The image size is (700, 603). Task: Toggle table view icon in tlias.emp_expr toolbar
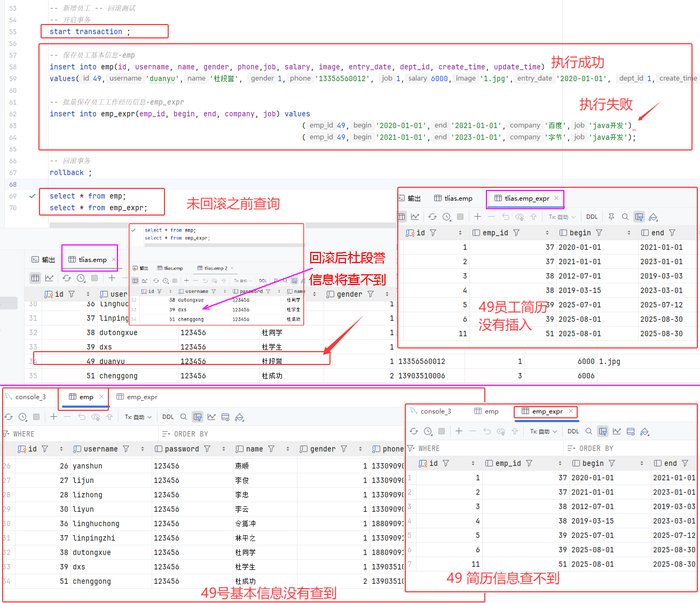(x=402, y=217)
